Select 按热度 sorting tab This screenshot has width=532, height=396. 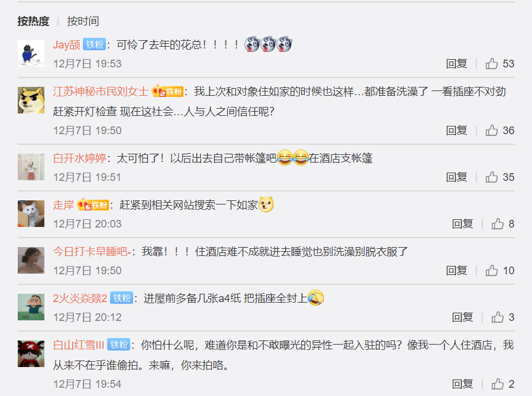pos(33,21)
